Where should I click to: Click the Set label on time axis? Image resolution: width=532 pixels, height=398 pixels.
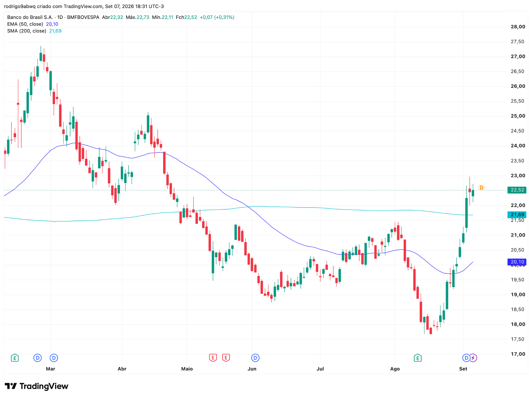pyautogui.click(x=463, y=369)
